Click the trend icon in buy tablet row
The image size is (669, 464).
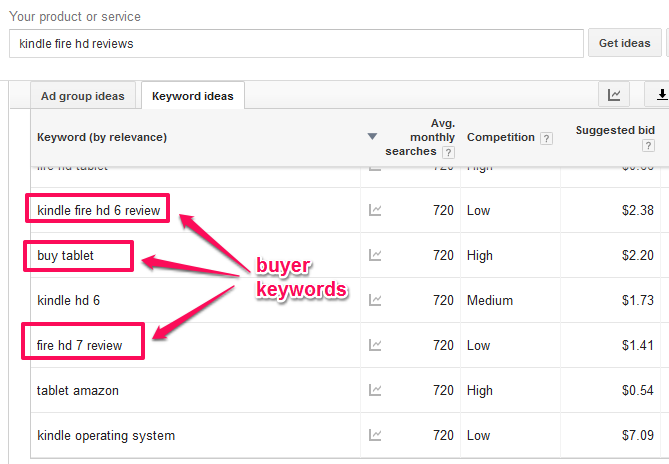375,255
